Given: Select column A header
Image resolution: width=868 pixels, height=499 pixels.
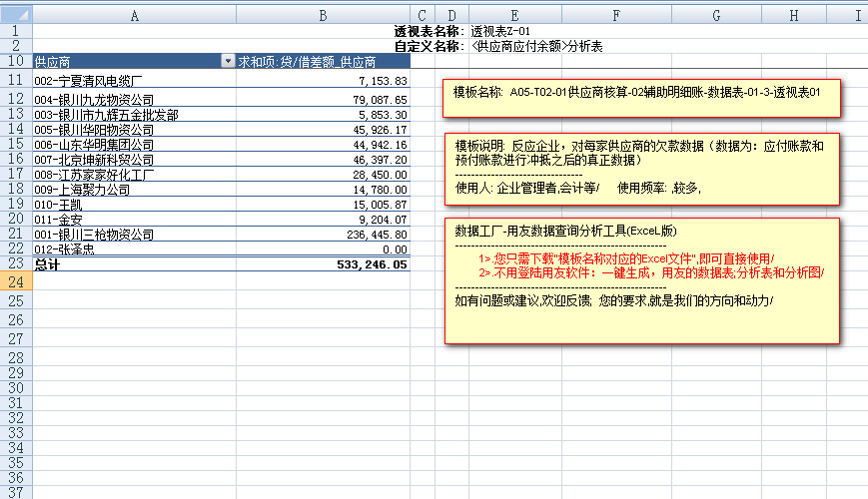Looking at the screenshot, I should (134, 15).
